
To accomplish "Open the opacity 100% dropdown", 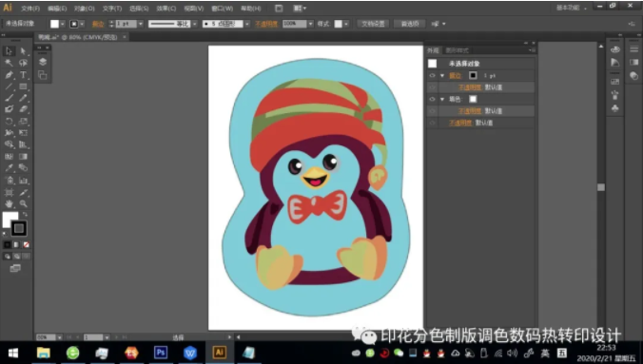I will (x=310, y=24).
